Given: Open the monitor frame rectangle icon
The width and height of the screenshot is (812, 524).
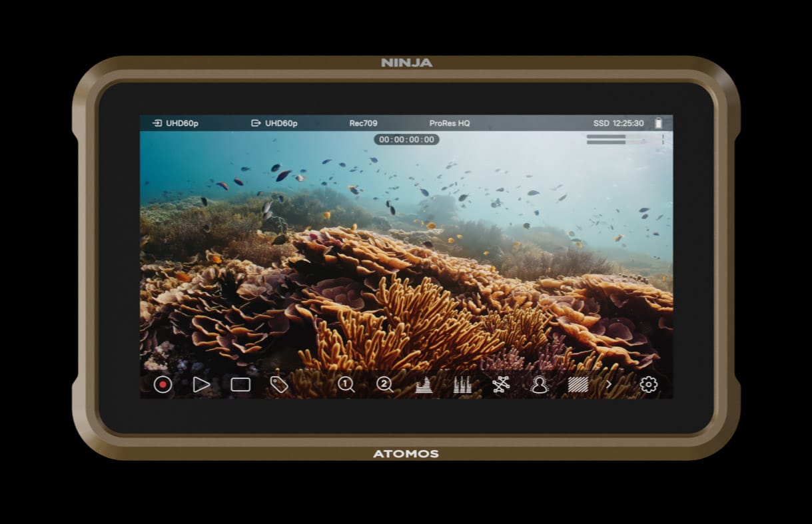Looking at the screenshot, I should point(240,385).
